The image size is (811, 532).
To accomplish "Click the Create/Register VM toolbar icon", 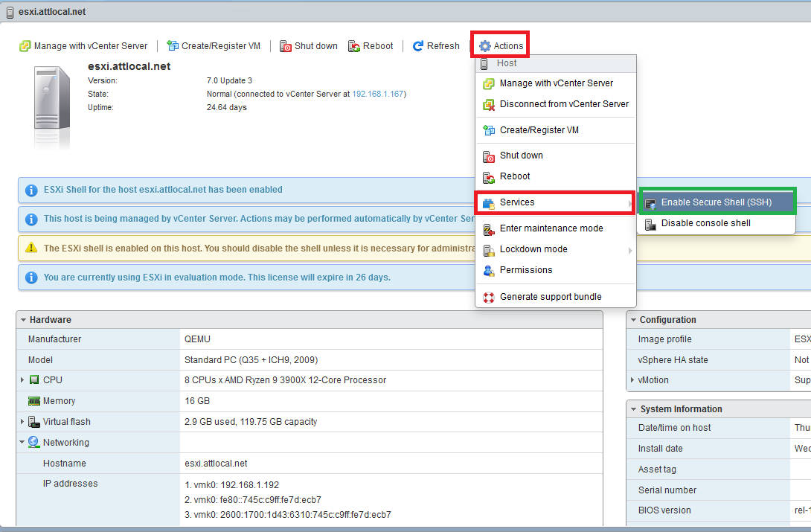I will coord(173,46).
